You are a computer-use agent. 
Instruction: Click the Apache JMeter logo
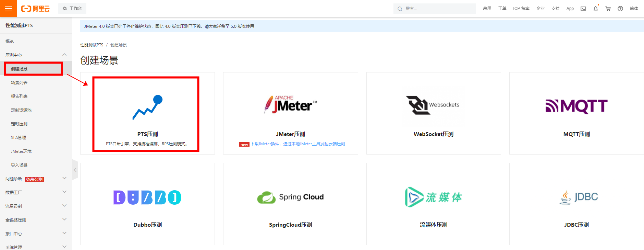290,105
